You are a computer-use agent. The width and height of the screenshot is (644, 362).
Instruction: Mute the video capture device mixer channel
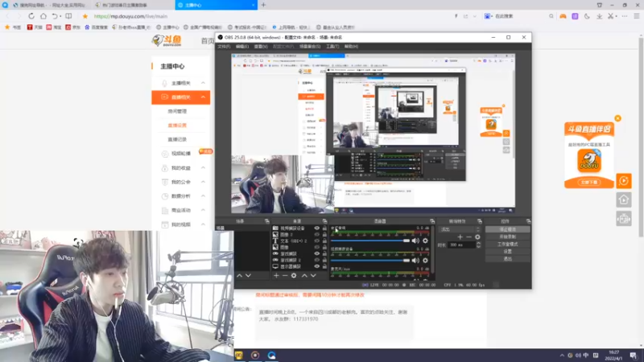(x=415, y=260)
